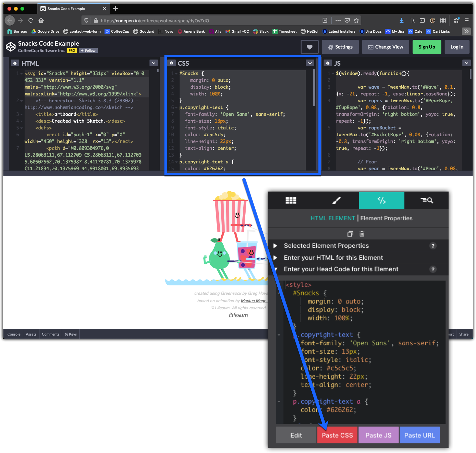Click the blue Paste URL button
The width and height of the screenshot is (476, 453).
419,435
